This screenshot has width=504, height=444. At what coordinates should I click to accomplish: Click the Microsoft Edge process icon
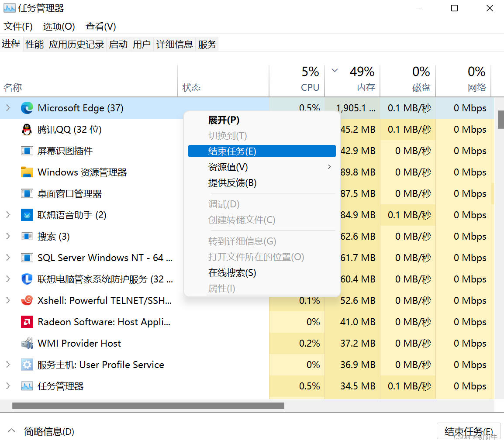tap(27, 108)
